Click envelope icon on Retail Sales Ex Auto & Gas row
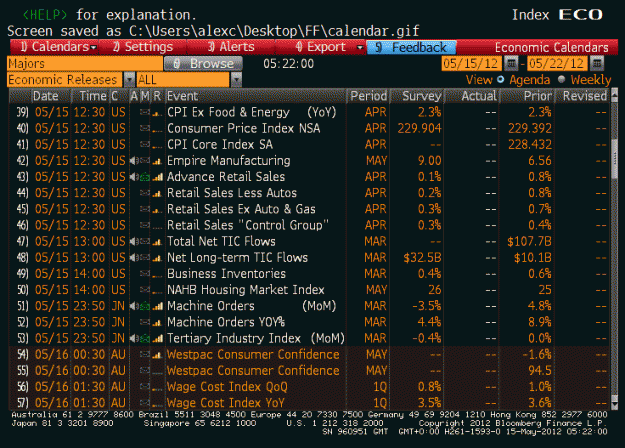Image resolution: width=625 pixels, height=448 pixels. coord(145,209)
